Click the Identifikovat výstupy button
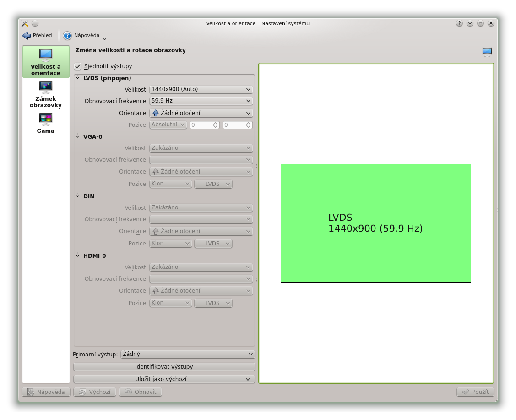516x420 pixels. (x=164, y=367)
